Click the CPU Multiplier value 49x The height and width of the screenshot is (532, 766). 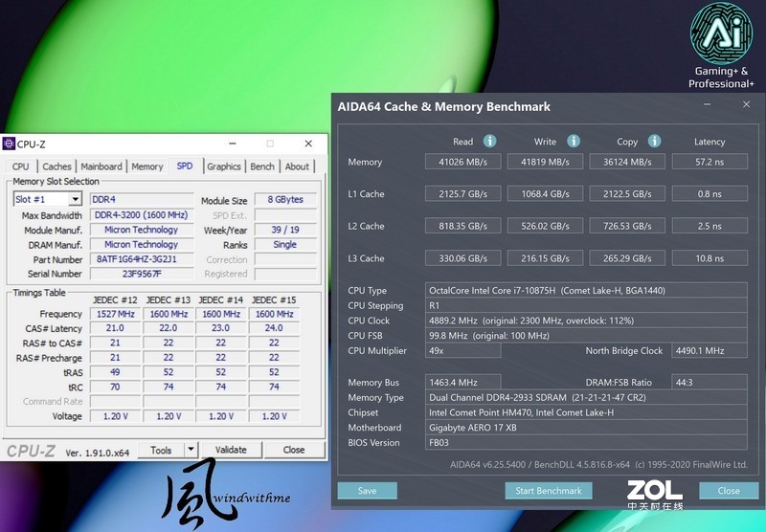pyautogui.click(x=462, y=350)
